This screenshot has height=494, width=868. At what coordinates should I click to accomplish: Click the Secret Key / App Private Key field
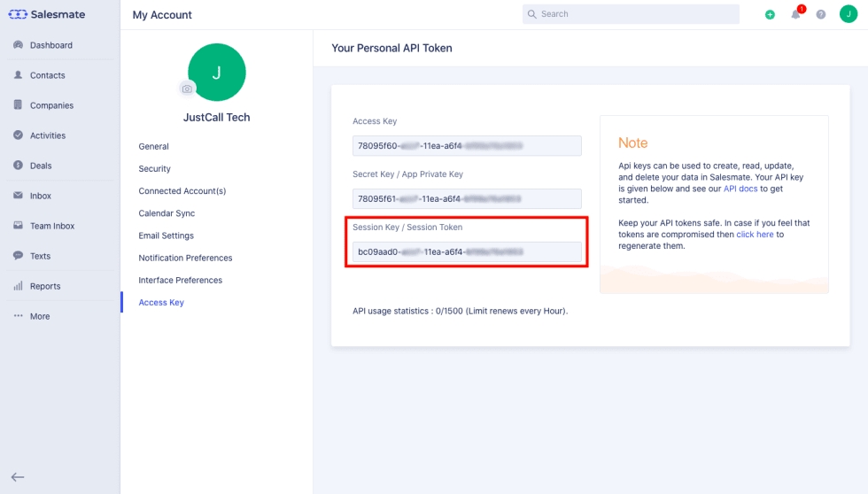(467, 199)
